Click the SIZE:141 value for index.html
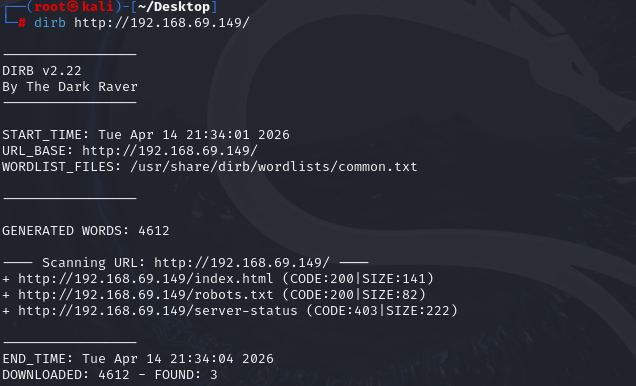This screenshot has width=636, height=386. [394, 279]
